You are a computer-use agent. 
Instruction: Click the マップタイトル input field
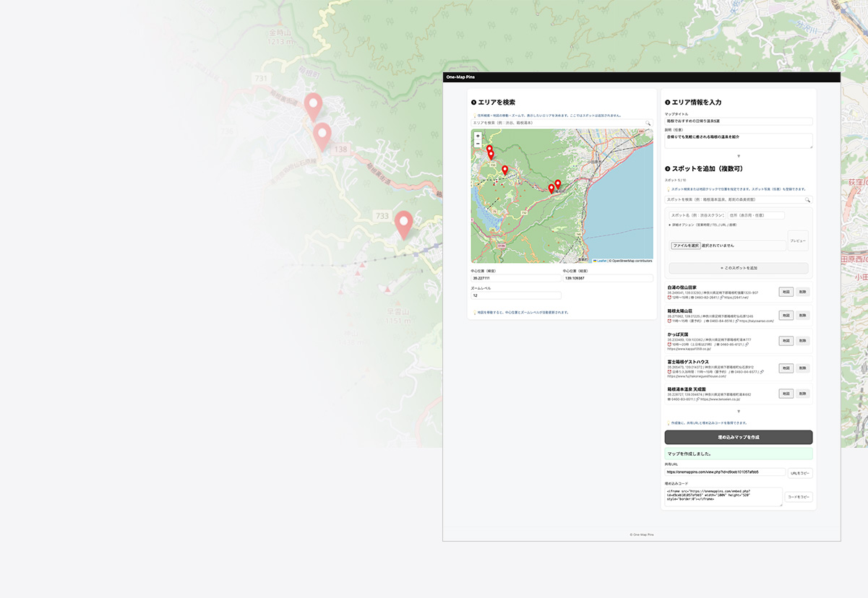738,121
